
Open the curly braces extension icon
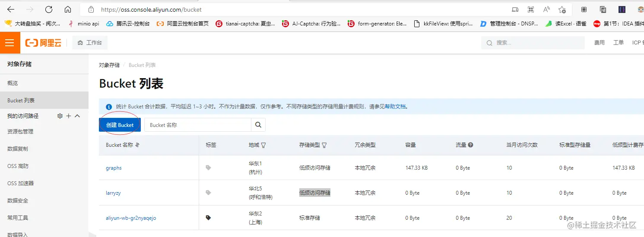tap(622, 9)
